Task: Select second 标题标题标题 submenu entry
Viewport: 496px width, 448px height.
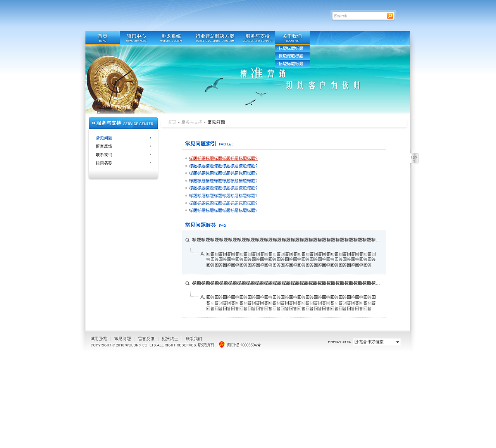Action: tap(292, 56)
